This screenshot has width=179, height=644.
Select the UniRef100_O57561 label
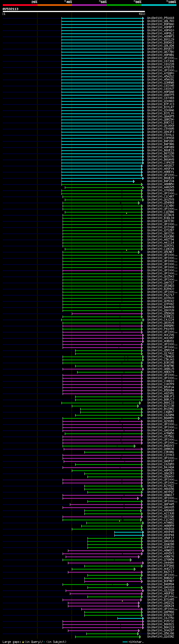point(161,437)
